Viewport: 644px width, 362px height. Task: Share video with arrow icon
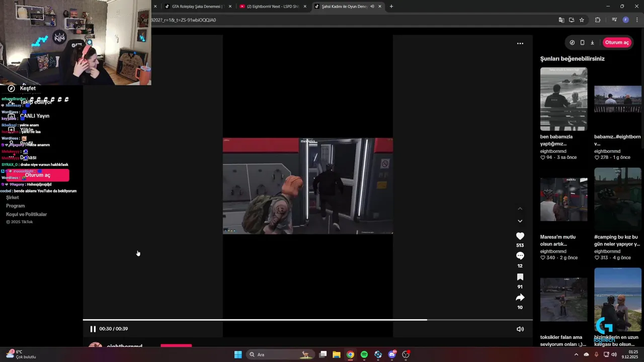click(520, 298)
